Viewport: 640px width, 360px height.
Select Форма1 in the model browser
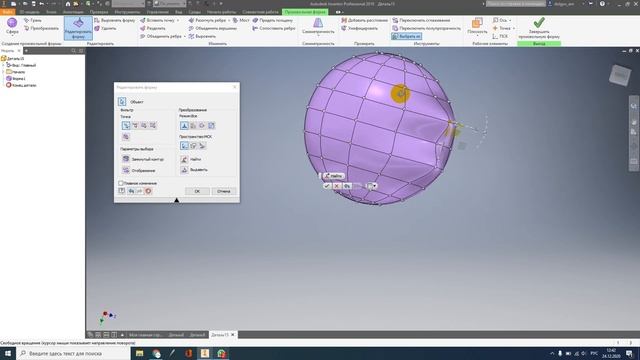click(x=16, y=78)
